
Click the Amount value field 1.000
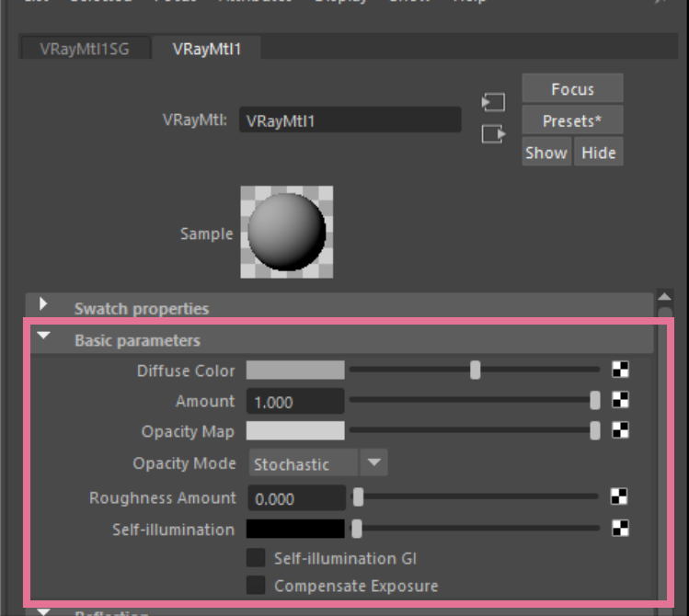click(295, 401)
